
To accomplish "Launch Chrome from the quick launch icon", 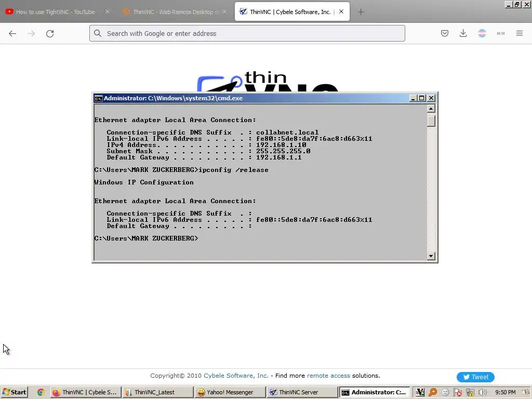I will pos(41,392).
